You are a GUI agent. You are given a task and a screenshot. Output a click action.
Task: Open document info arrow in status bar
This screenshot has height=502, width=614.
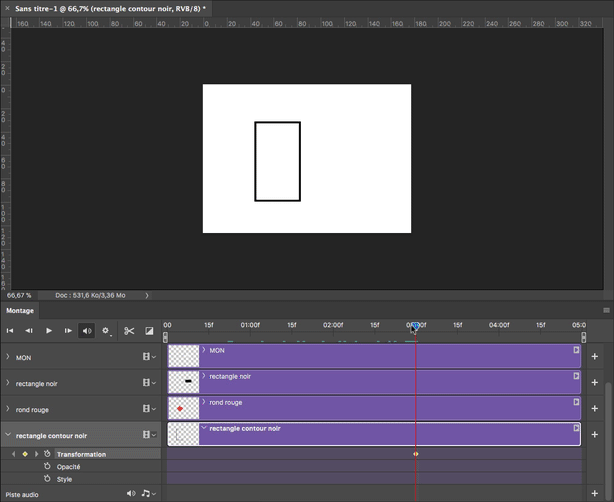point(147,296)
